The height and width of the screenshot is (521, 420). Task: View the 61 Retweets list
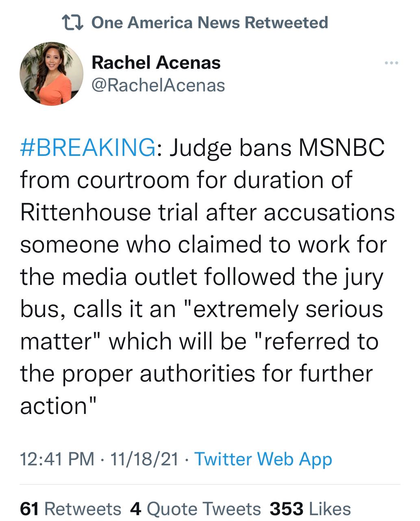70,509
